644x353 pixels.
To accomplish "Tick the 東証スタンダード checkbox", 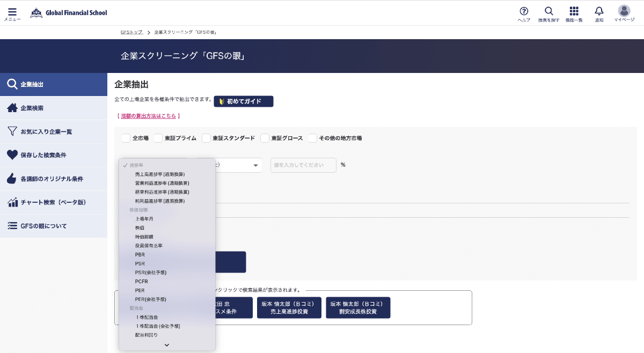I will point(206,138).
